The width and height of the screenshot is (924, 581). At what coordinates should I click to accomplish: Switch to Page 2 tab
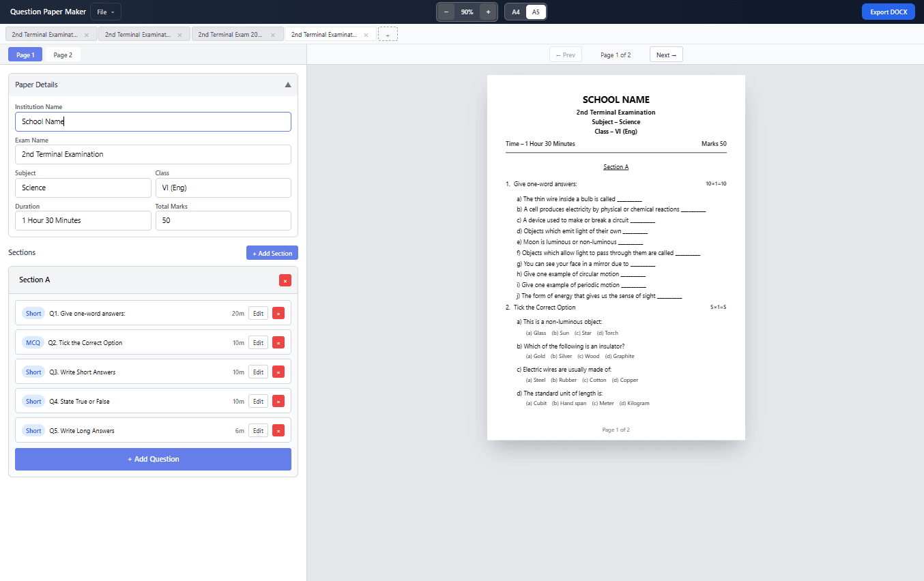(x=63, y=55)
